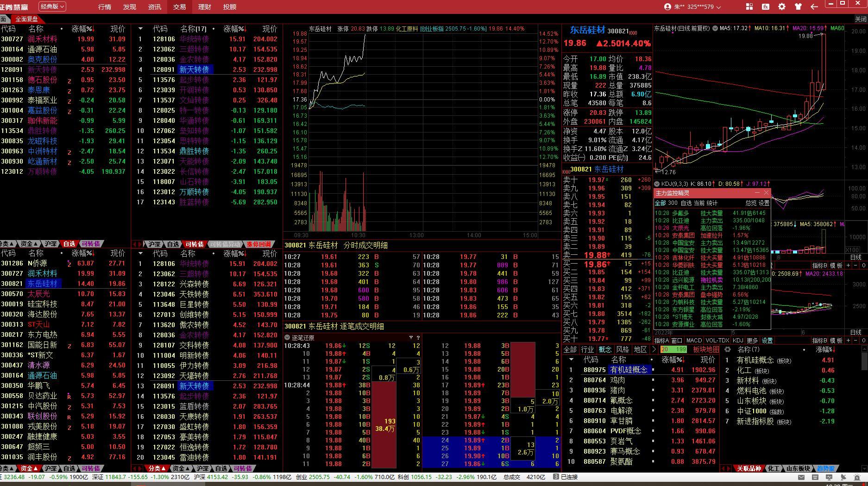Screen dimensions: 868x486
Task: Open the keyboard wizard icon in status bar
Action: (815, 477)
